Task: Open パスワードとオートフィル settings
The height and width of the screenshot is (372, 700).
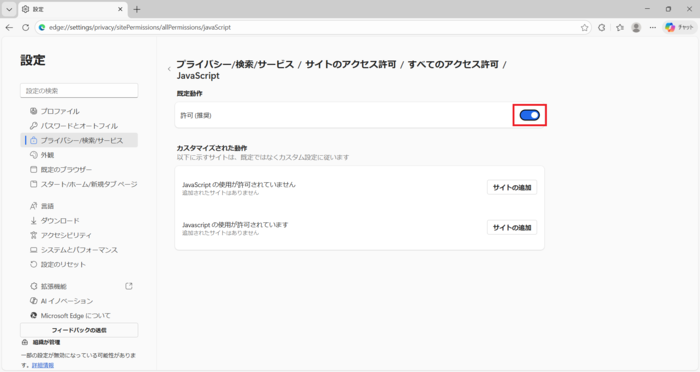Action: click(x=79, y=126)
